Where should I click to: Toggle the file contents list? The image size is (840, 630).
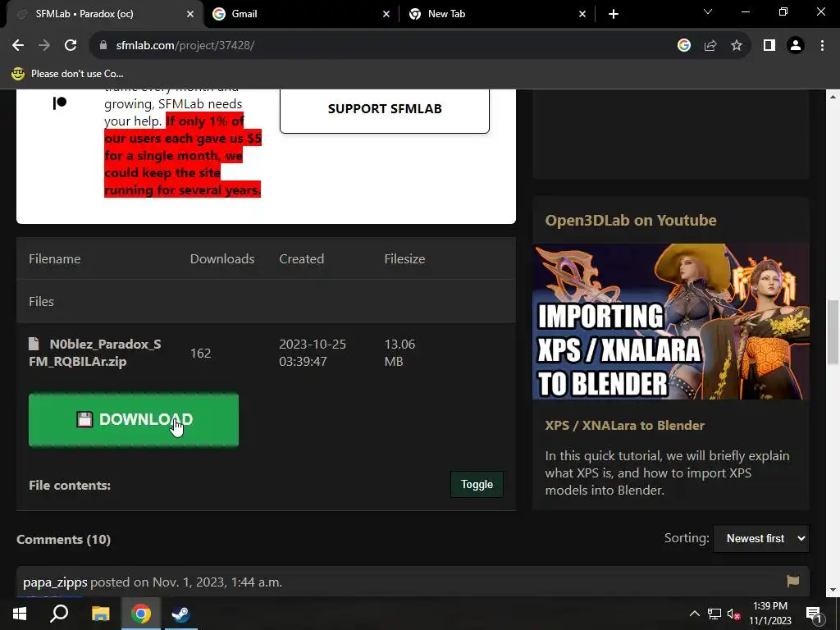477,484
